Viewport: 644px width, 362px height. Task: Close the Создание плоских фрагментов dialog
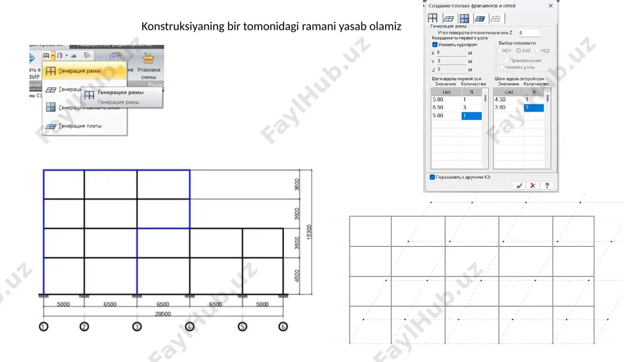pos(551,6)
